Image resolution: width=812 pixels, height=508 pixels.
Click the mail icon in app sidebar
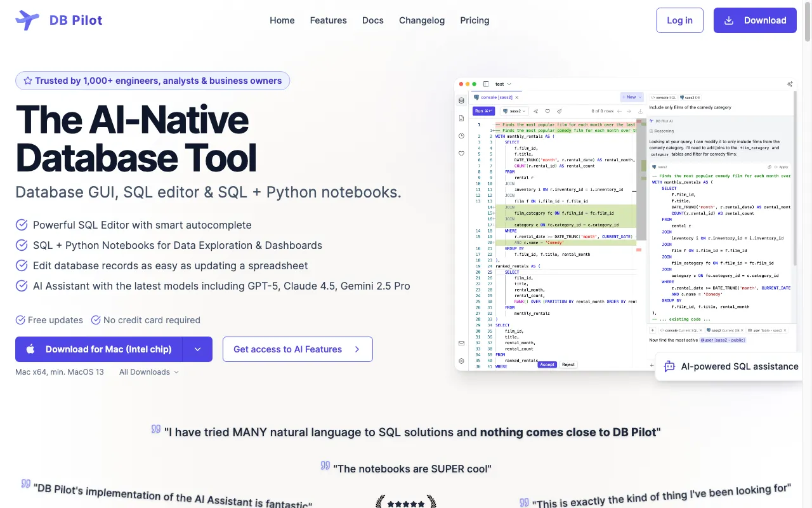(x=461, y=343)
